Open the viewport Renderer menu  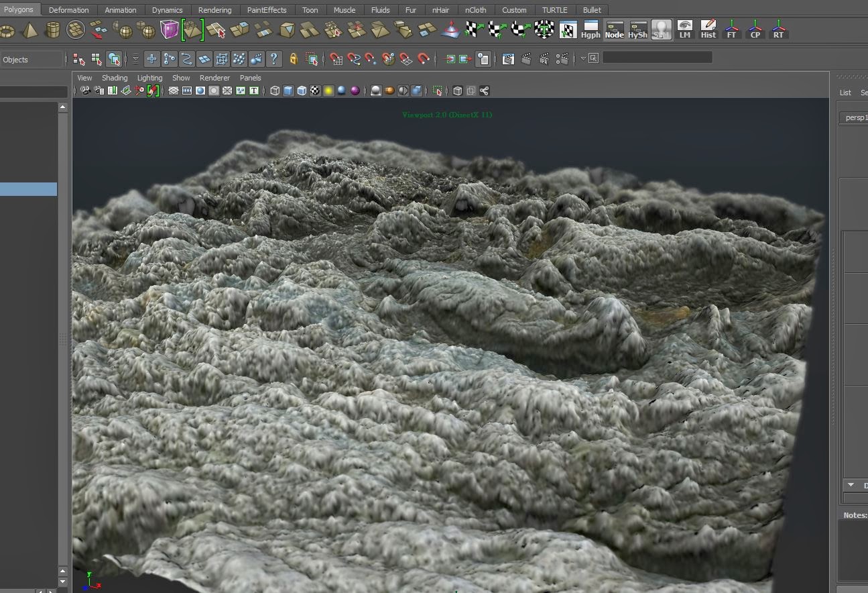[x=214, y=78]
